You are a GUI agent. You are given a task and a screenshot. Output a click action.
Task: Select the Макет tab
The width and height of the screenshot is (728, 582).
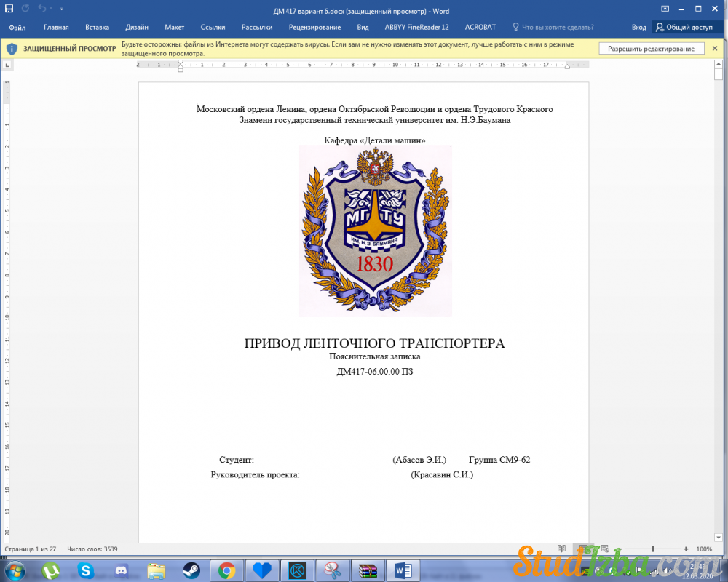pos(175,28)
